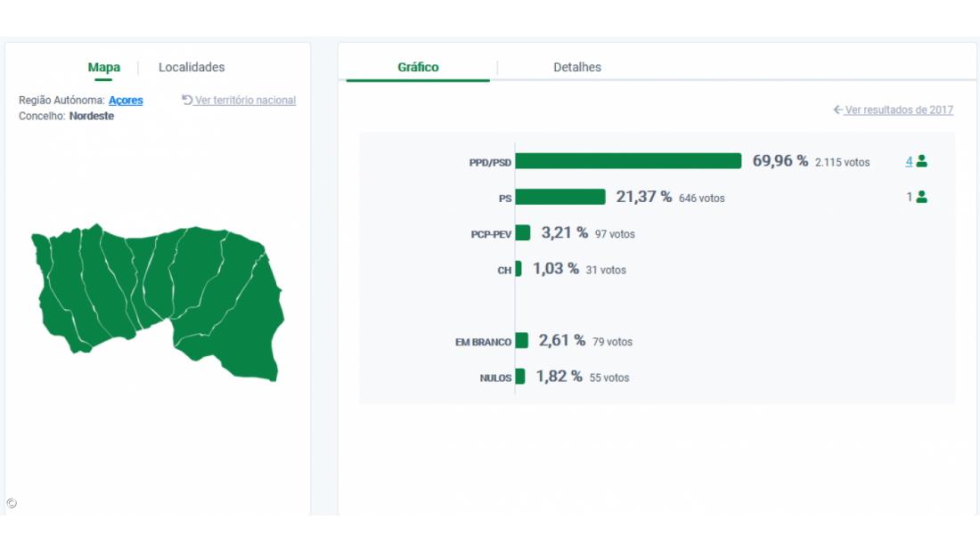
Task: Click the left arrow icon before Ver resultados de 2017
Action: click(837, 110)
